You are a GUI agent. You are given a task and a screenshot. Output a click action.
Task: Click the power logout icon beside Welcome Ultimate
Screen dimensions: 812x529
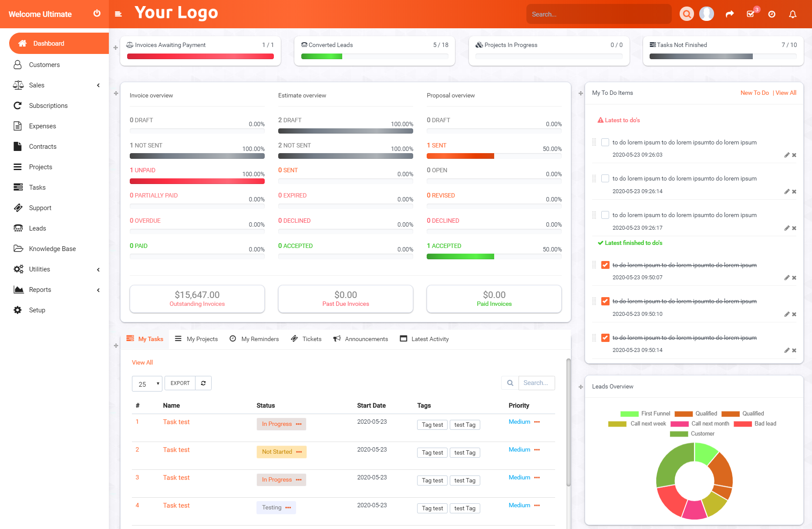pos(97,13)
